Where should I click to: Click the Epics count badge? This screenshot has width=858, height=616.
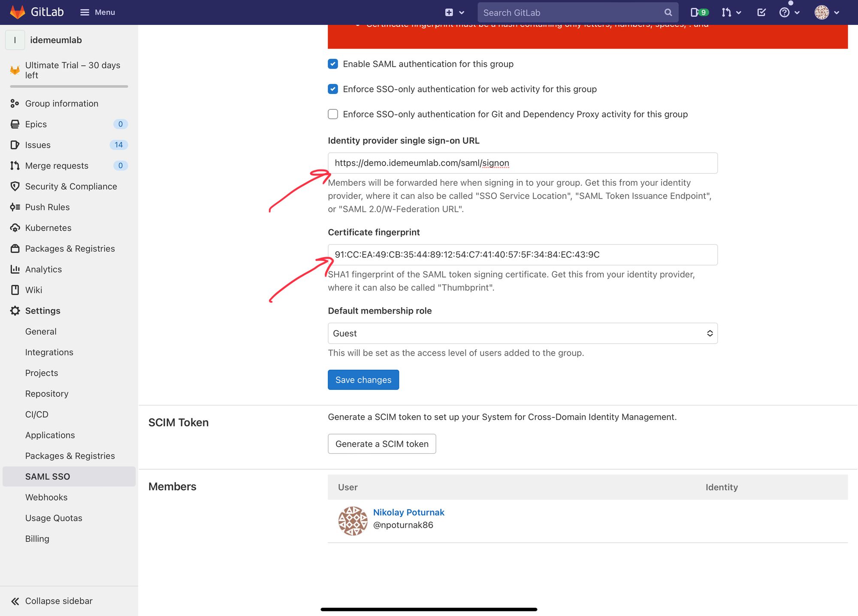click(121, 124)
